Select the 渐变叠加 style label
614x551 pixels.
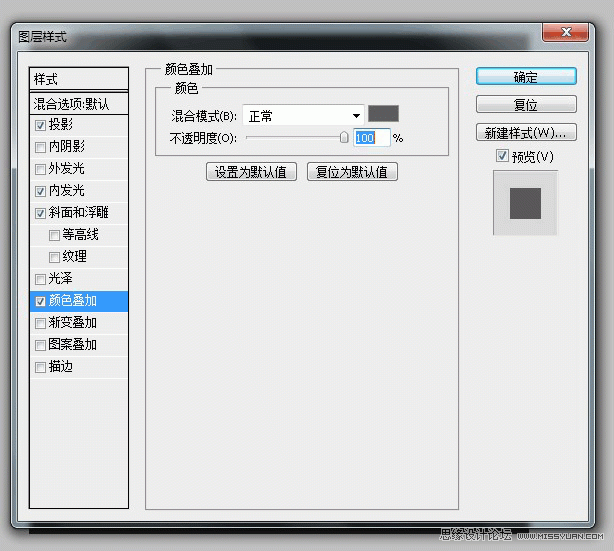click(72, 323)
